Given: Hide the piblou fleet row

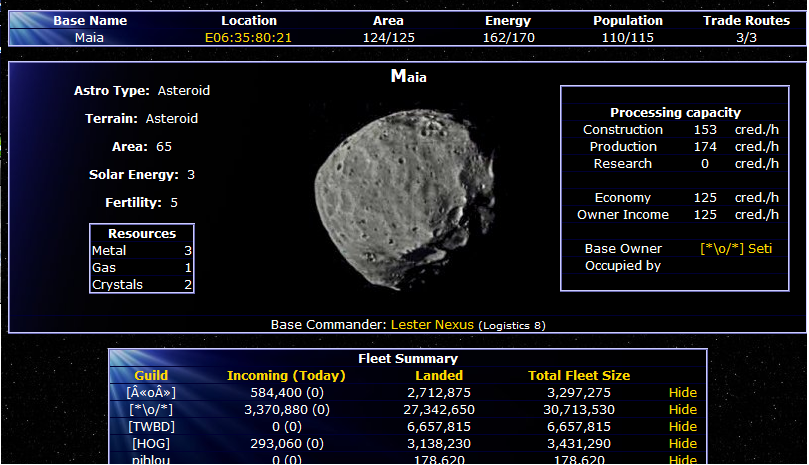Looking at the screenshot, I should pyautogui.click(x=683, y=459).
